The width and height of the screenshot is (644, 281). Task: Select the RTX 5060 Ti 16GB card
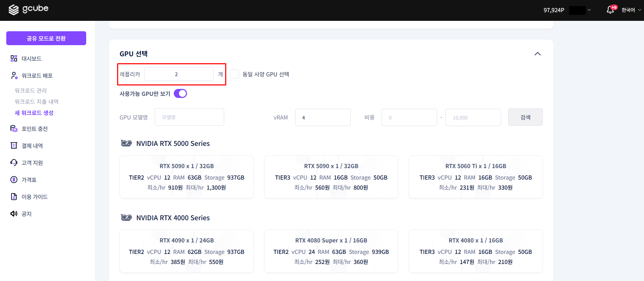[x=476, y=177]
